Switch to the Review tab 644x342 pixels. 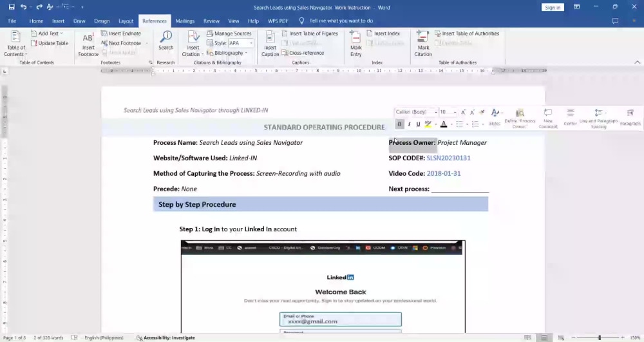click(211, 21)
